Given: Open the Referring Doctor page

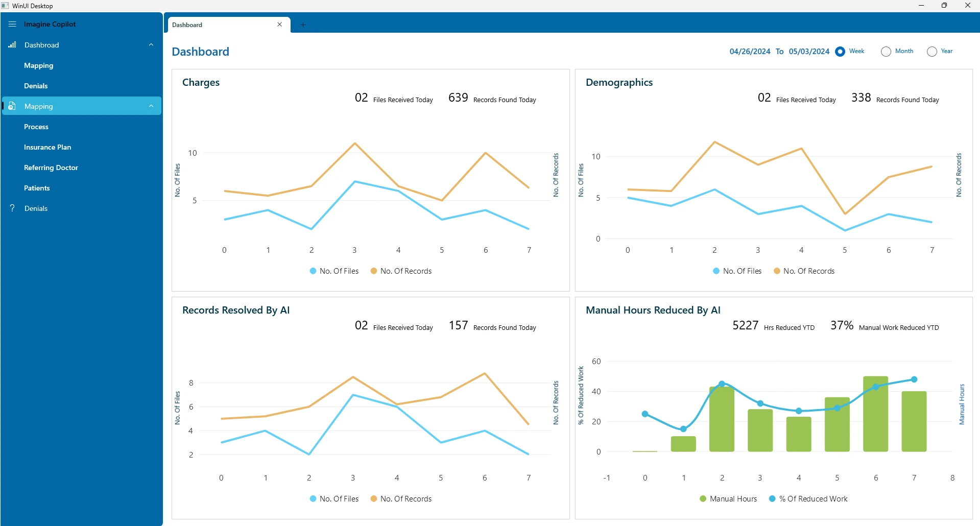Looking at the screenshot, I should (51, 168).
